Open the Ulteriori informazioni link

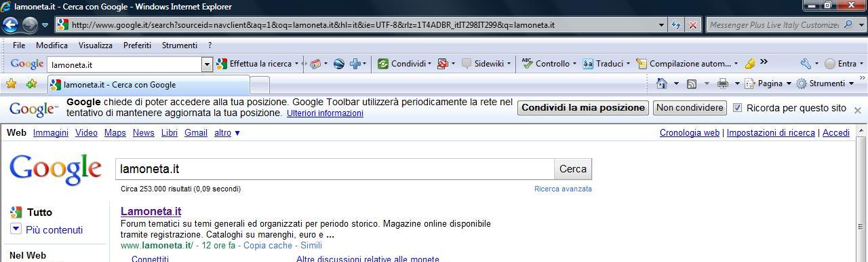[x=325, y=113]
